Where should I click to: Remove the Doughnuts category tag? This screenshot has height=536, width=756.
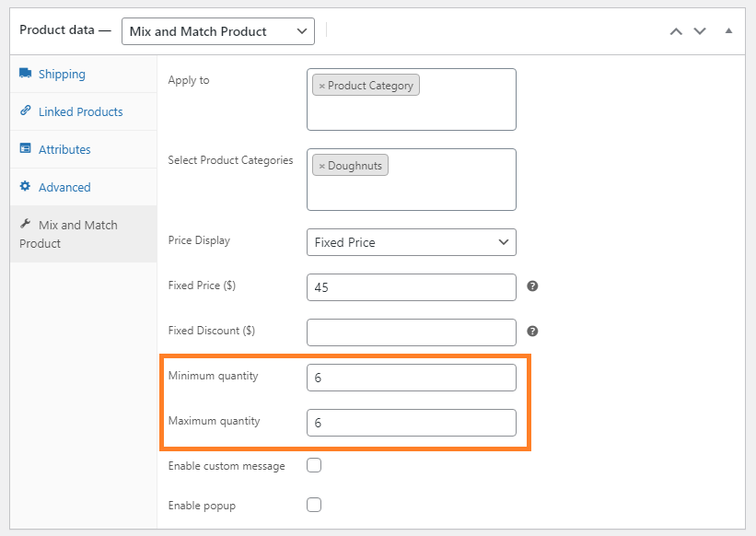321,167
